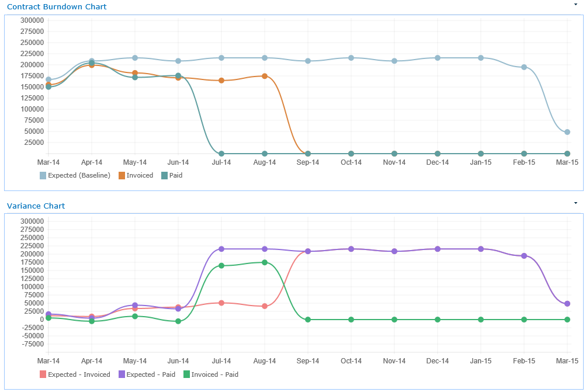This screenshot has width=586, height=392.
Task: Click the Variance Chart title
Action: pos(36,206)
